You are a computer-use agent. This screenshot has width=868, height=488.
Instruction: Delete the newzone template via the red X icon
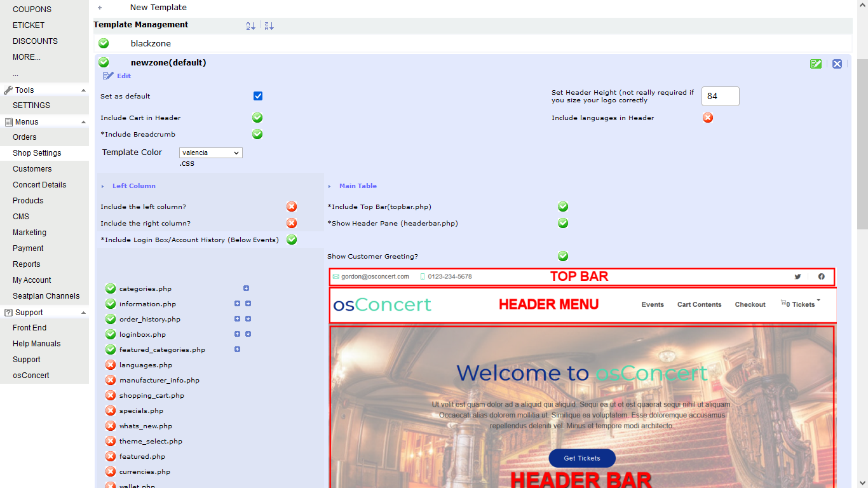tap(837, 64)
